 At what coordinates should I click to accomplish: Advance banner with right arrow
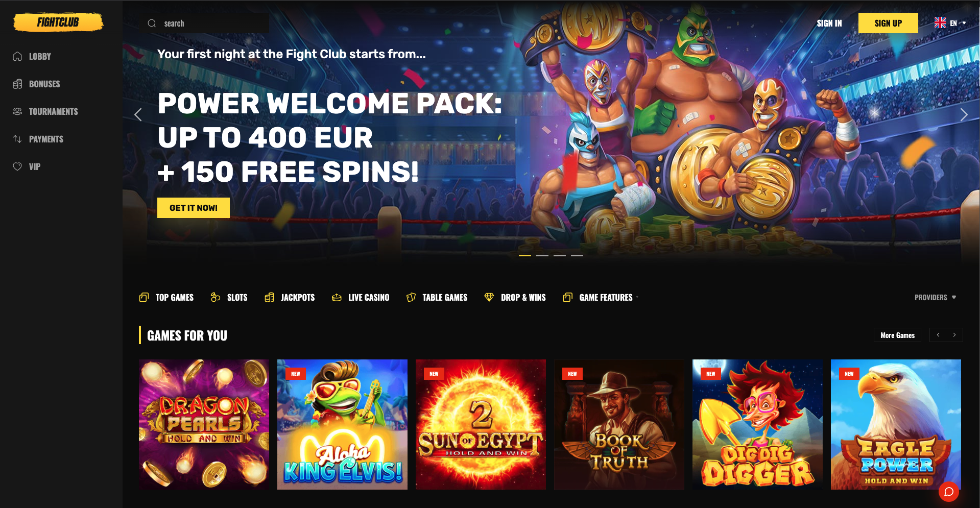pos(964,115)
